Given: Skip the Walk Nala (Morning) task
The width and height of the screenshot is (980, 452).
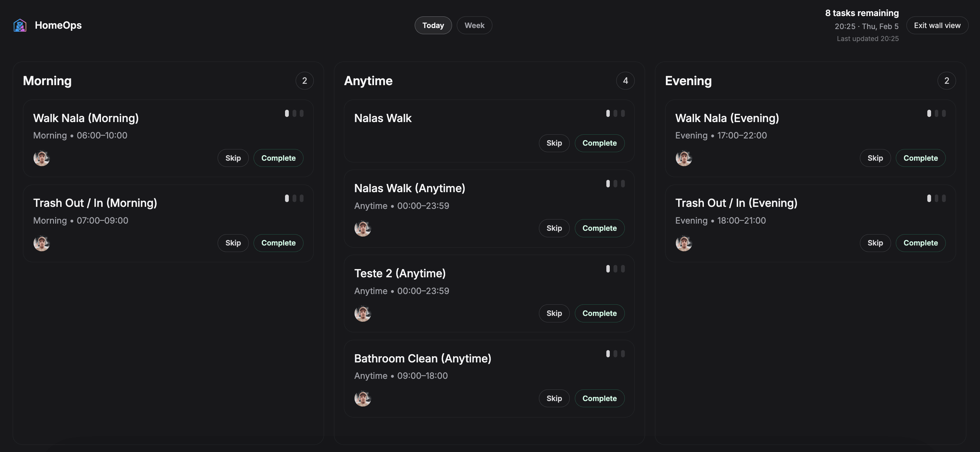Looking at the screenshot, I should click(x=233, y=158).
